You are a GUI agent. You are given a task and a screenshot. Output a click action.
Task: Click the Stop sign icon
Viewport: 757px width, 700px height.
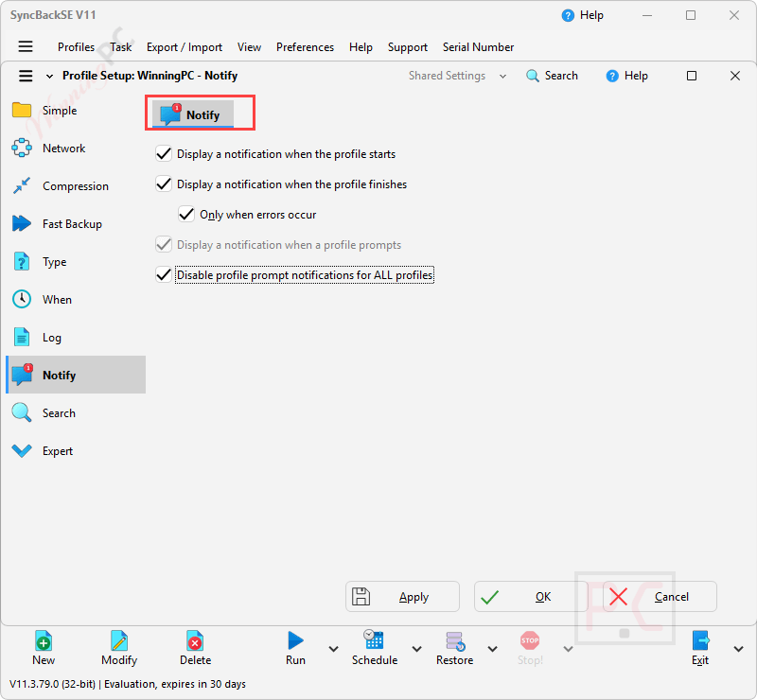(x=530, y=640)
